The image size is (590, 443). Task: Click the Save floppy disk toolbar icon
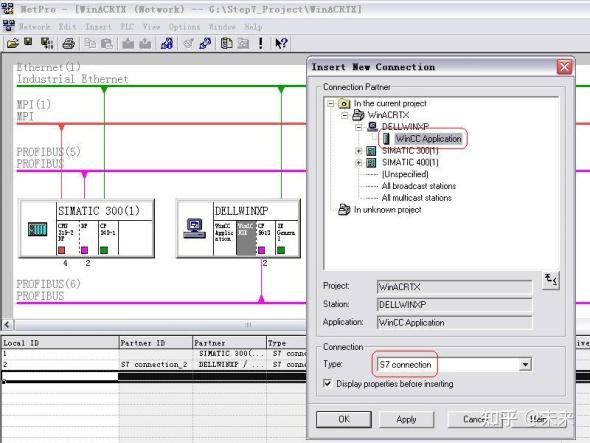28,42
